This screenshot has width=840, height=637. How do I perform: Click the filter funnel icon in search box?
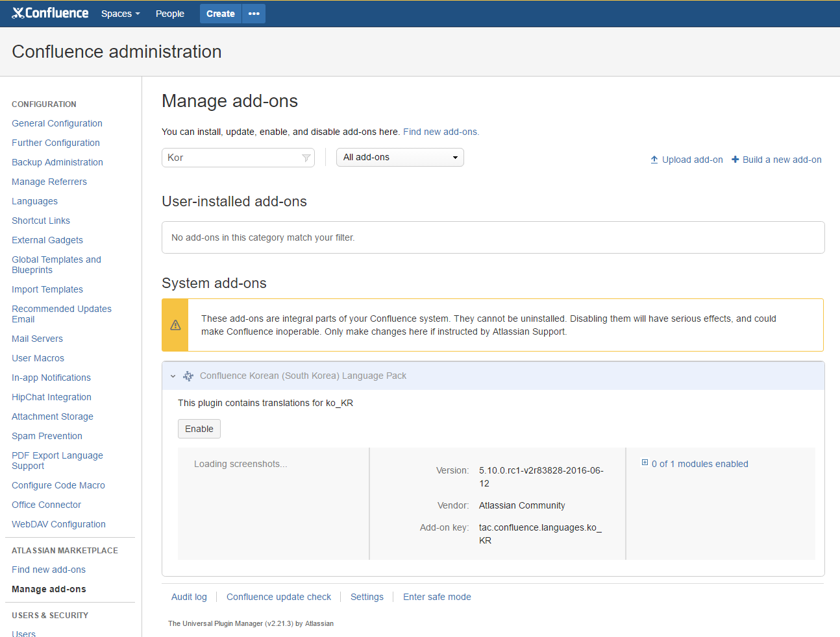[x=306, y=158]
